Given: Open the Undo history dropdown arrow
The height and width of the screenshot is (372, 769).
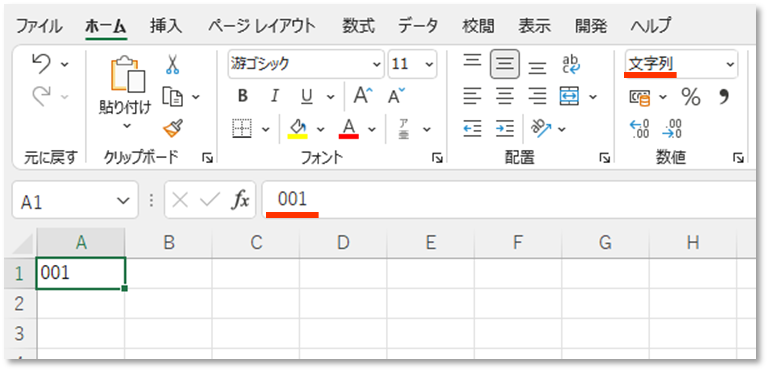Looking at the screenshot, I should click(x=65, y=65).
